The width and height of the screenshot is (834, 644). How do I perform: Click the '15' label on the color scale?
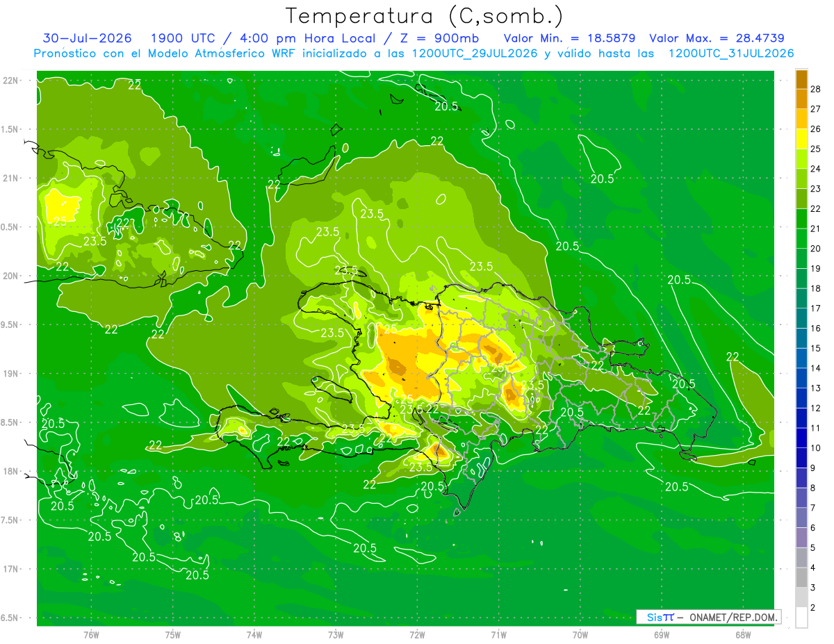click(816, 348)
